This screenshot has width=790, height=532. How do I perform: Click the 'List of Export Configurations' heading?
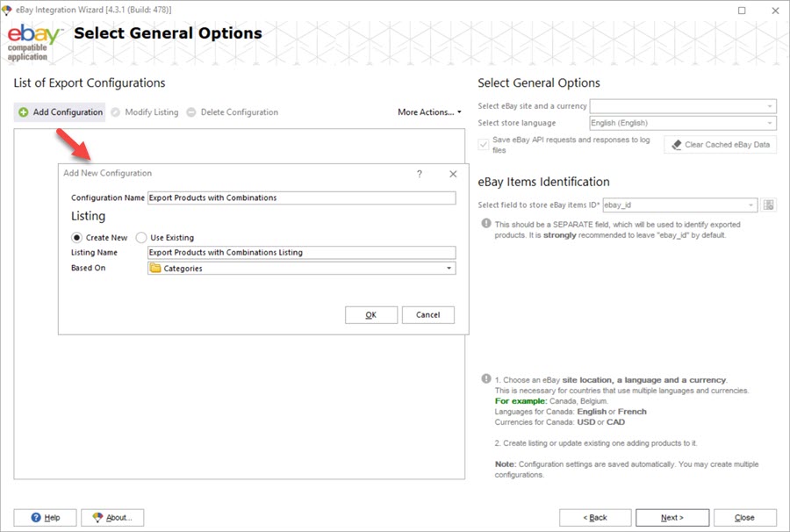pyautogui.click(x=90, y=83)
